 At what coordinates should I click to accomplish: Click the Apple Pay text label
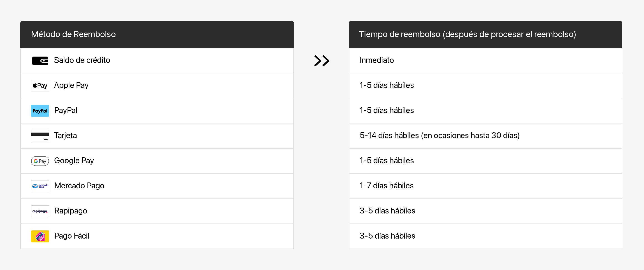coord(71,85)
